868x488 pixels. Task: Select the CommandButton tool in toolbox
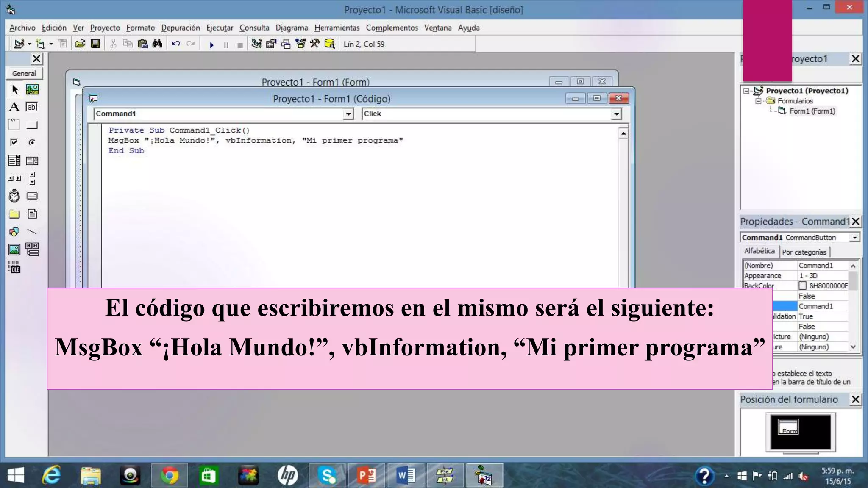32,125
